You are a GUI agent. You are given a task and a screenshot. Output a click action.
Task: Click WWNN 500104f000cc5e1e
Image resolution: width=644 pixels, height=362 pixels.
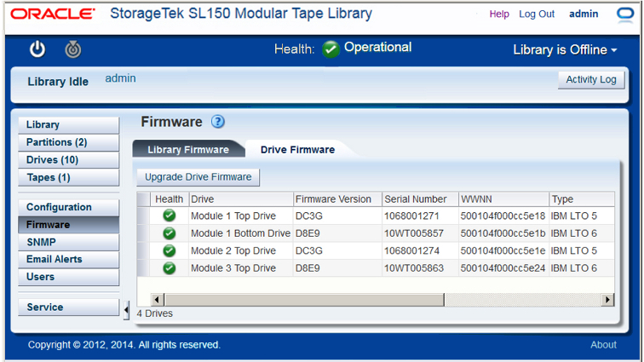point(503,250)
